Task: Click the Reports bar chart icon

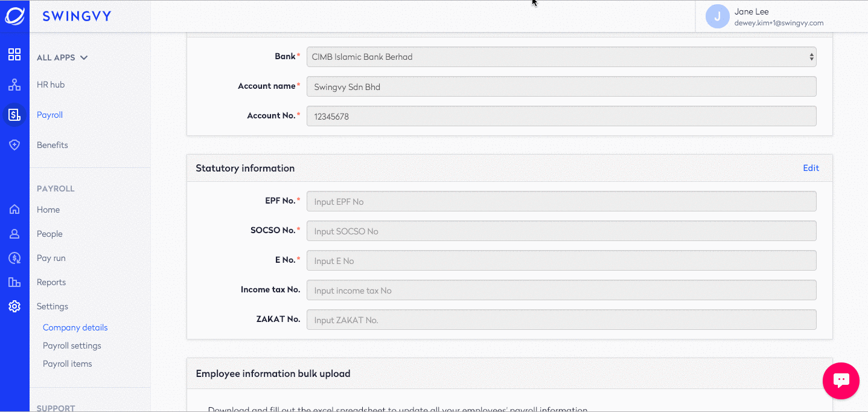Action: click(14, 282)
